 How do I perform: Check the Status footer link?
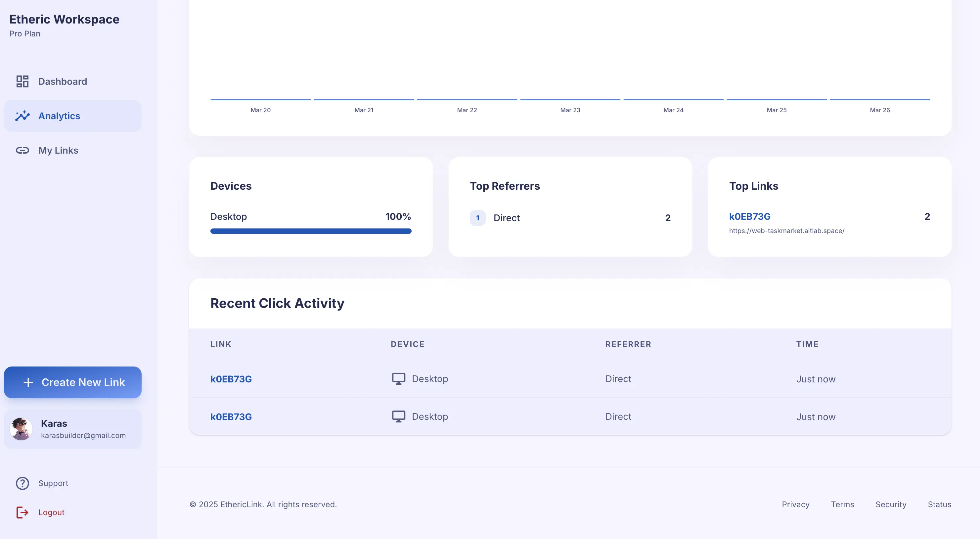[939, 504]
